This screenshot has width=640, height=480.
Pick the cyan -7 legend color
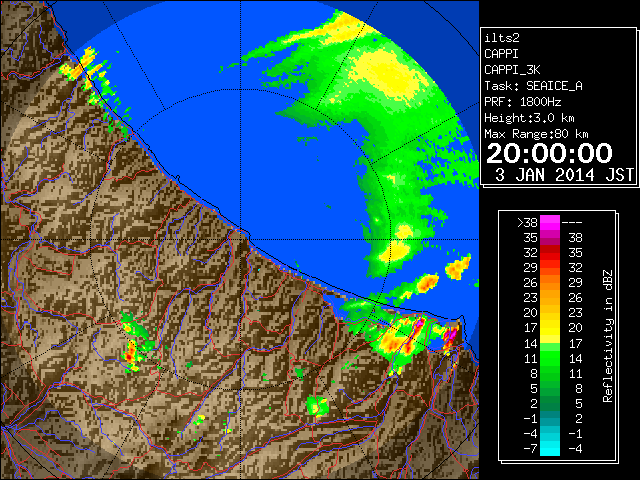click(x=550, y=448)
